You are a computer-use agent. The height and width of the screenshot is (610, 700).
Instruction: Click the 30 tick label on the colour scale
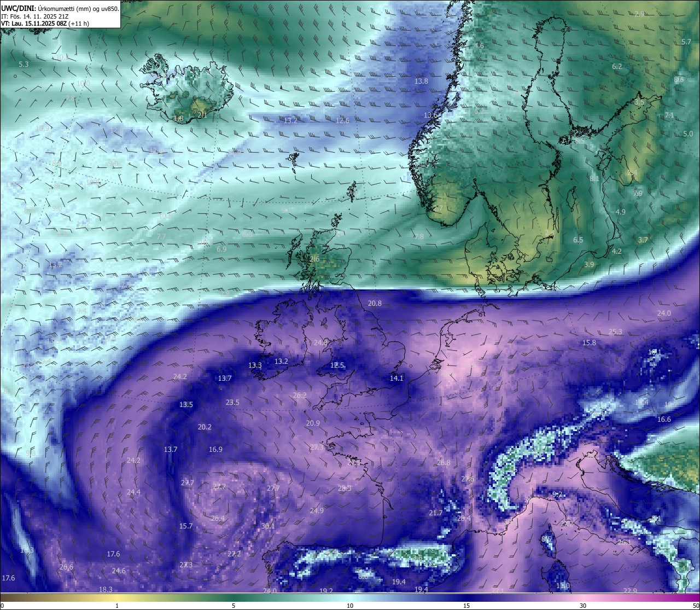(x=583, y=606)
